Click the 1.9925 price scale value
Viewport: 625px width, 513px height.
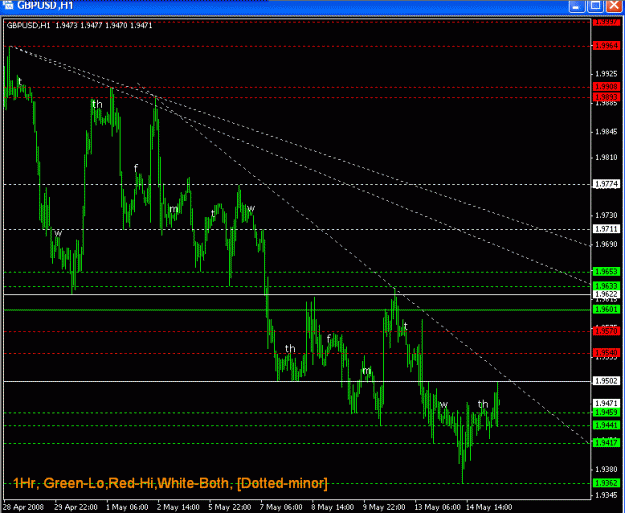coord(606,74)
